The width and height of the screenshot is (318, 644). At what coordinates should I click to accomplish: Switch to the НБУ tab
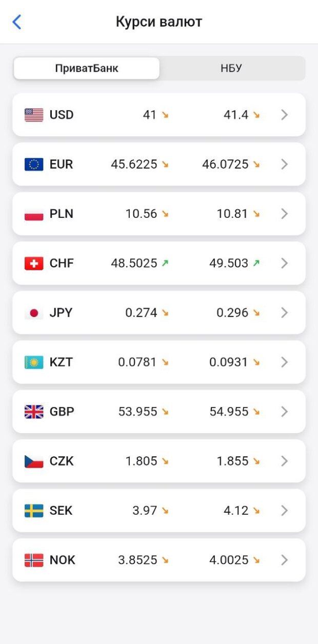(231, 68)
